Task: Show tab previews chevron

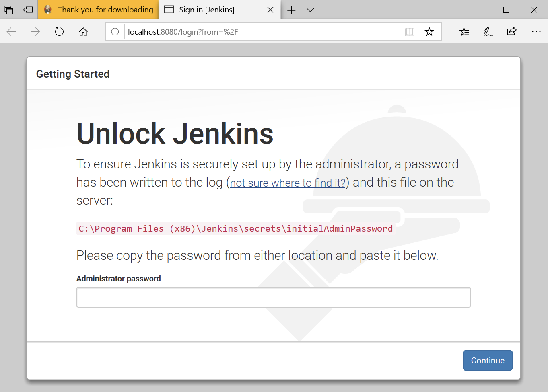Action: 310,10
